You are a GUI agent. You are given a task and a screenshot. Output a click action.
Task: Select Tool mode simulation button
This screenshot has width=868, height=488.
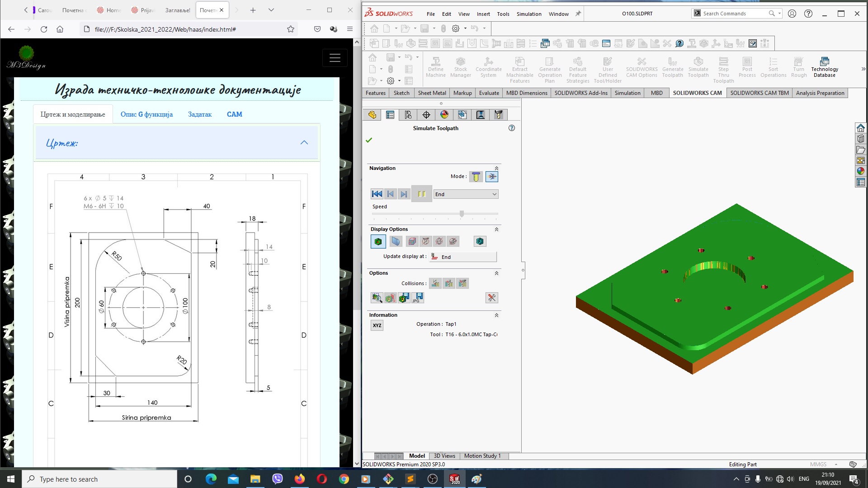(x=476, y=177)
